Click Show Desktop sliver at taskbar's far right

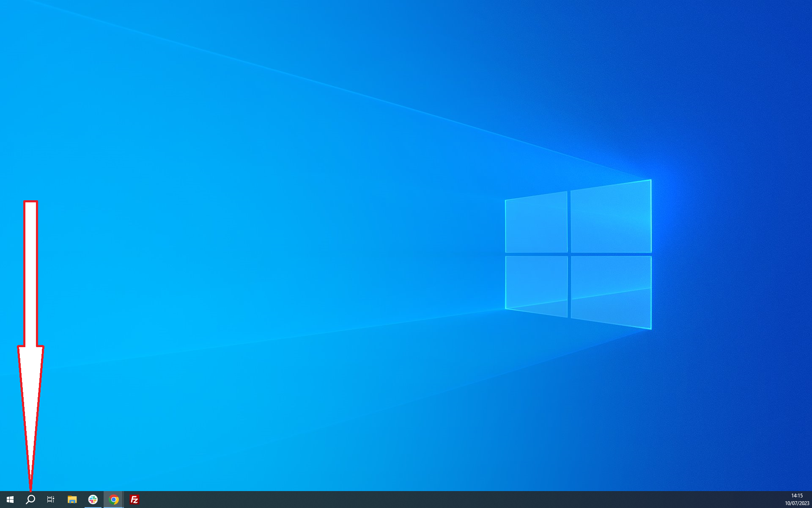811,500
